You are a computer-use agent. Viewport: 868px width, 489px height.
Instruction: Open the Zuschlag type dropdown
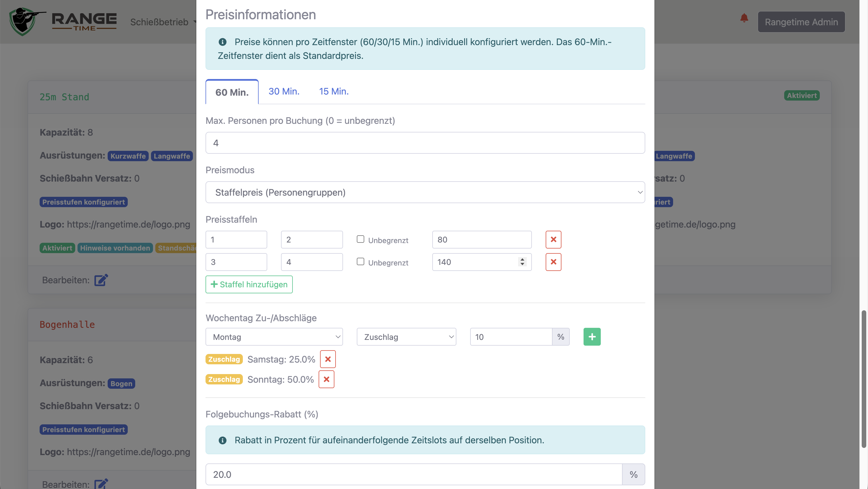point(406,336)
